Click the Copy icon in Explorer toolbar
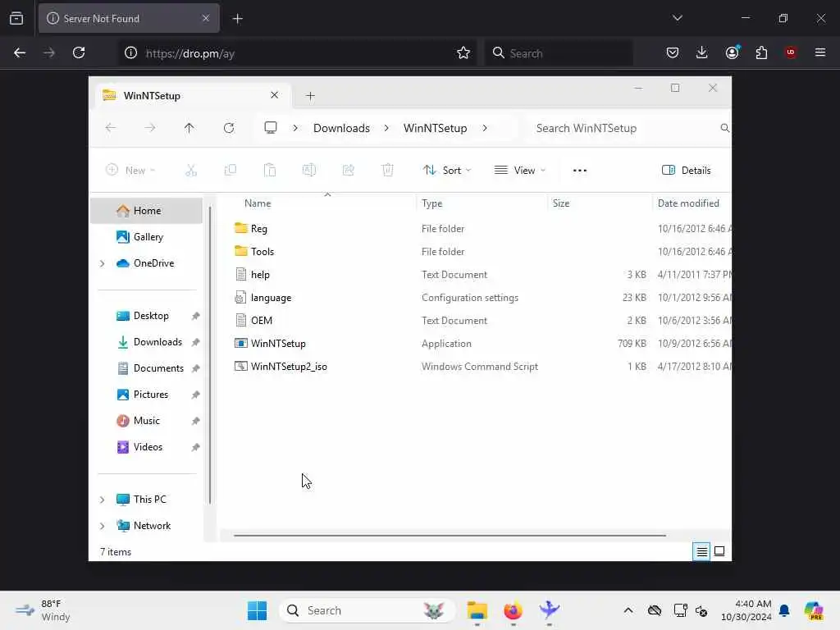This screenshot has height=630, width=840. coord(231,171)
